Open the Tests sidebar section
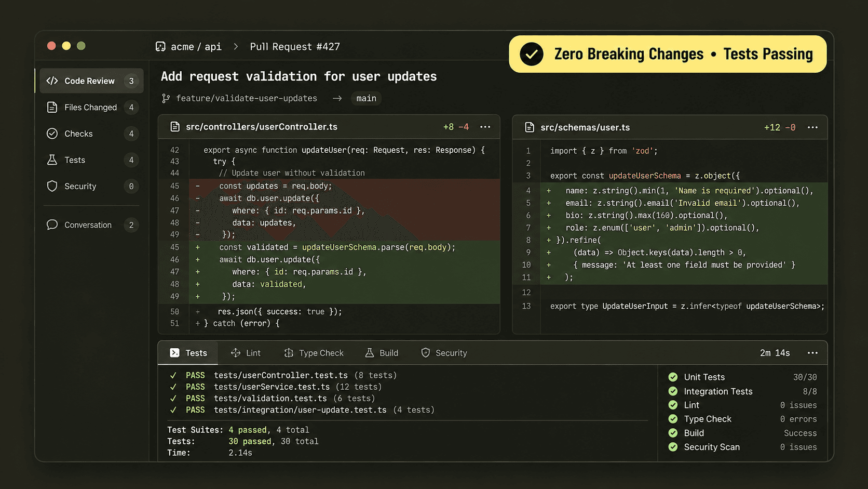 (x=91, y=160)
